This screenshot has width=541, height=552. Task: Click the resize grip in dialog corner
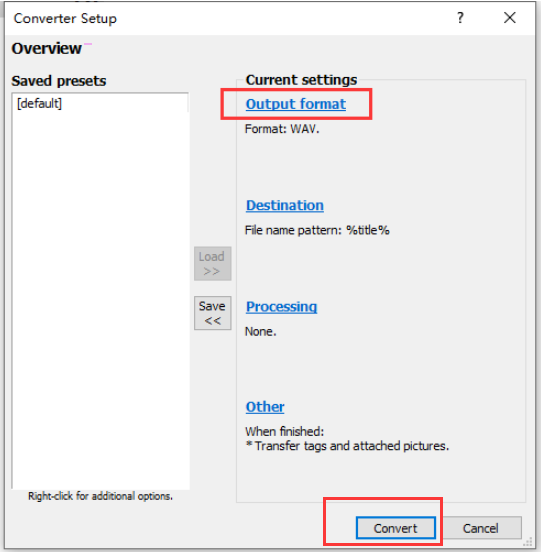pos(528,541)
